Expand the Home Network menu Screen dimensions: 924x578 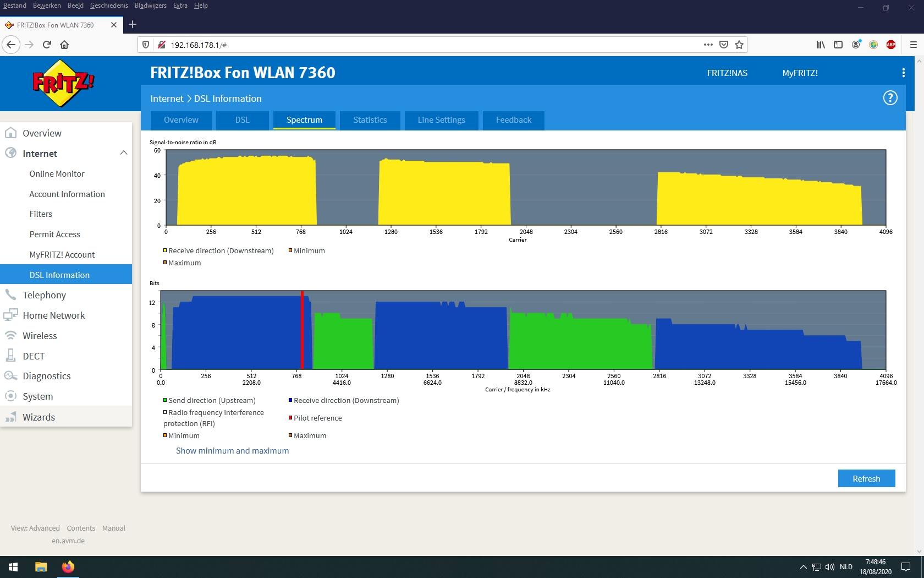[53, 315]
